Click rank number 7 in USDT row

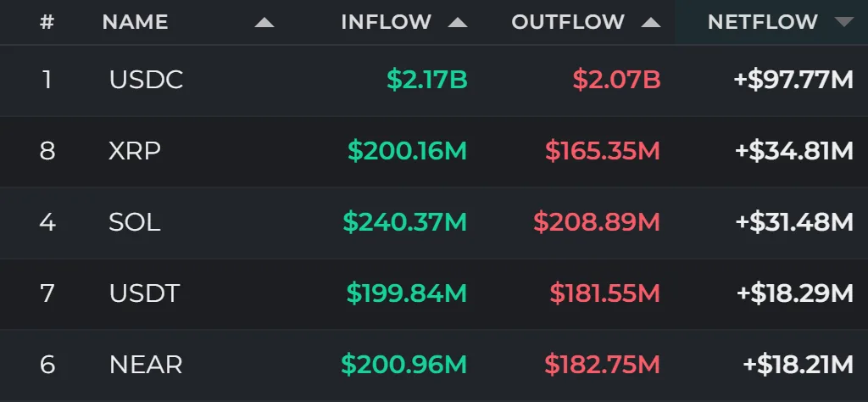[x=47, y=293]
